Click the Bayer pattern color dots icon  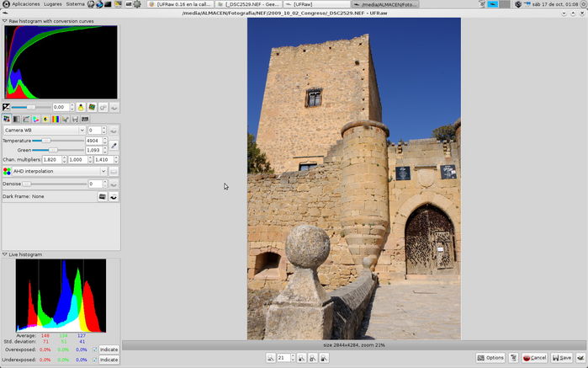(7, 171)
